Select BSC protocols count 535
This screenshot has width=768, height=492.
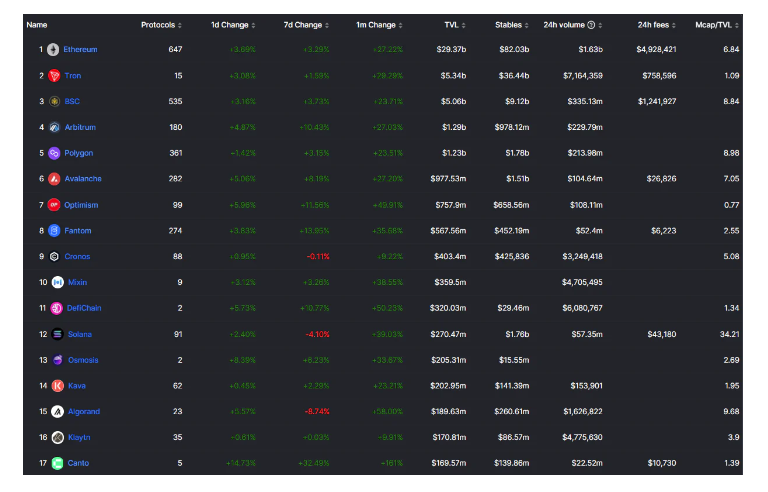[175, 101]
